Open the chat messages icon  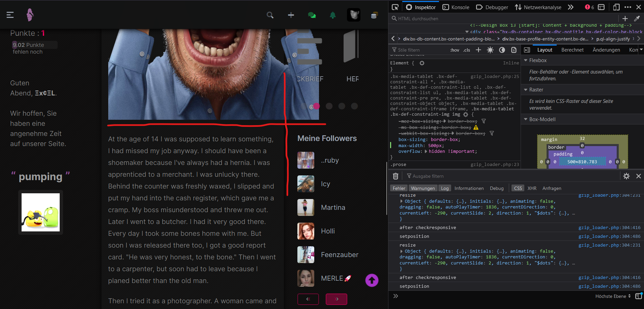pos(312,15)
